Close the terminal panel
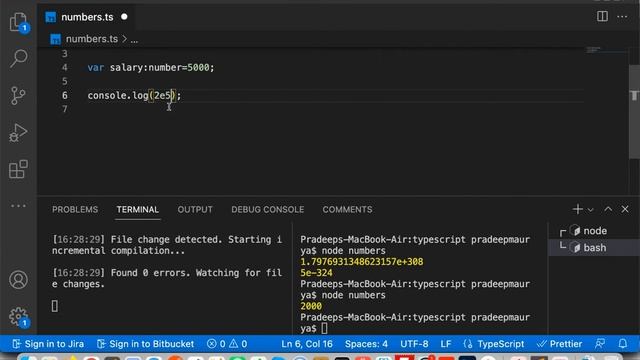Viewport: 640px width, 360px height. point(625,209)
